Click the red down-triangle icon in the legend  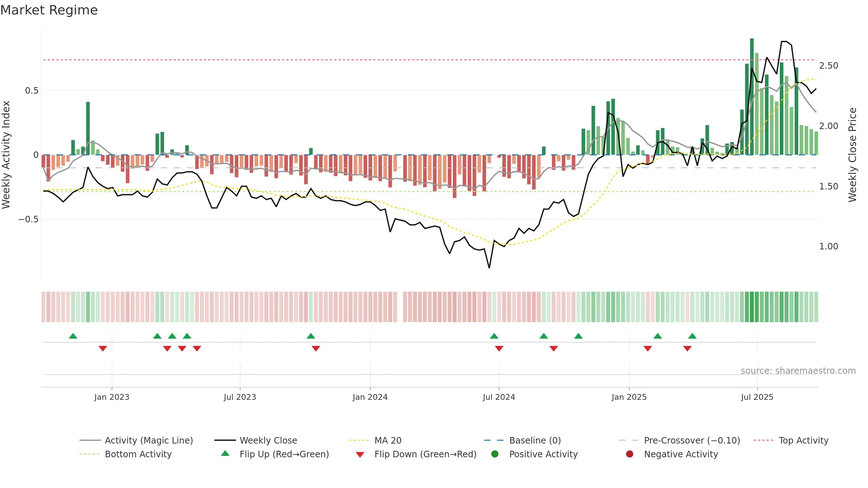click(x=360, y=455)
